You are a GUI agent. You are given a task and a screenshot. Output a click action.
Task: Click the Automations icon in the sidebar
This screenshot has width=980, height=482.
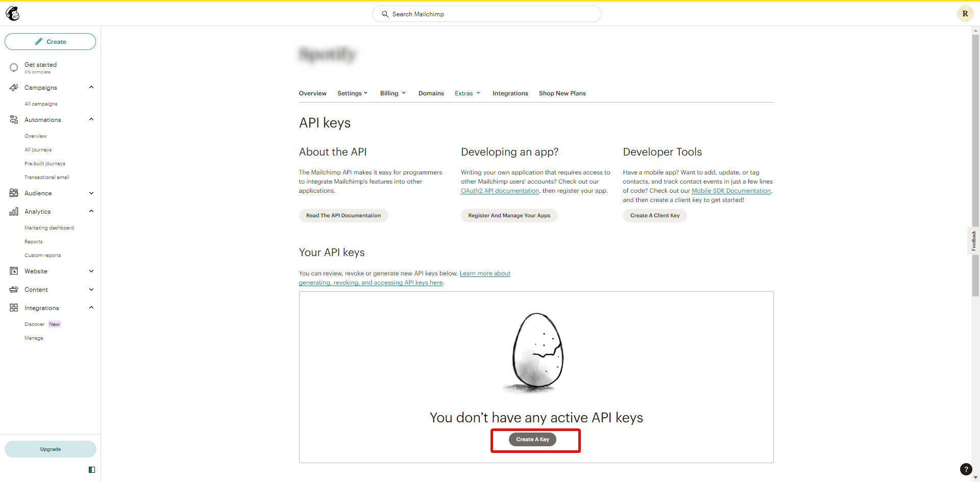tap(14, 119)
